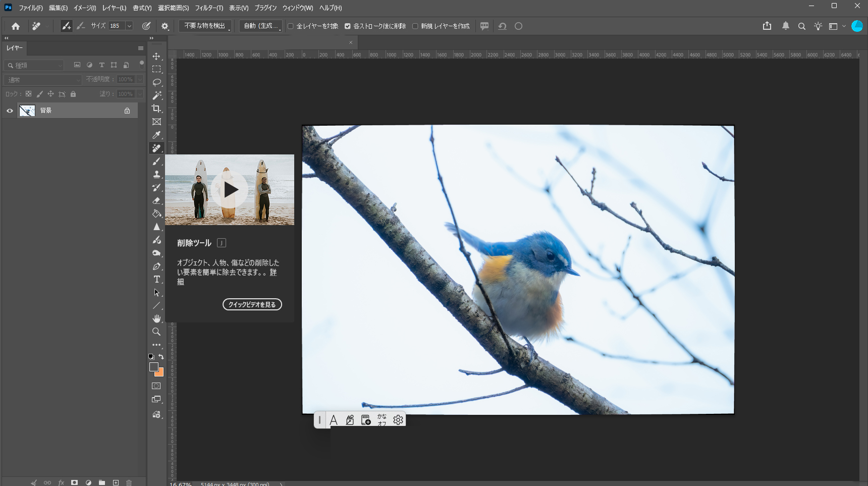Select the Lasso tool
The image size is (868, 486).
pyautogui.click(x=157, y=82)
